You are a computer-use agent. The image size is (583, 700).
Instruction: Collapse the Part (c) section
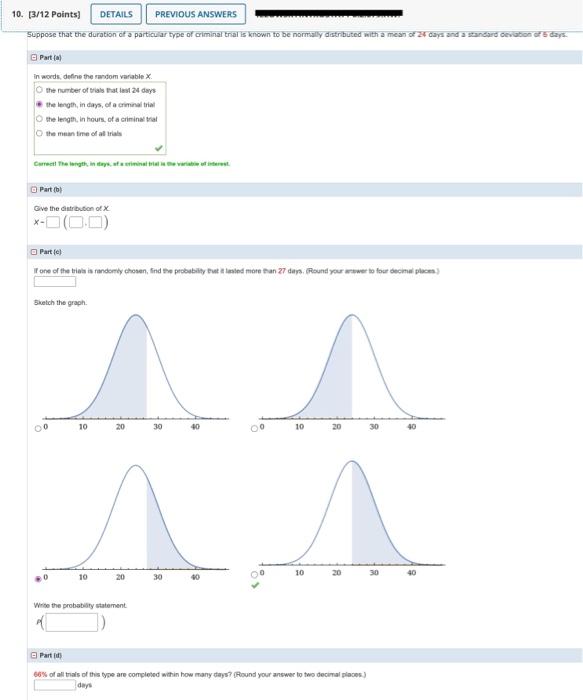[x=34, y=252]
